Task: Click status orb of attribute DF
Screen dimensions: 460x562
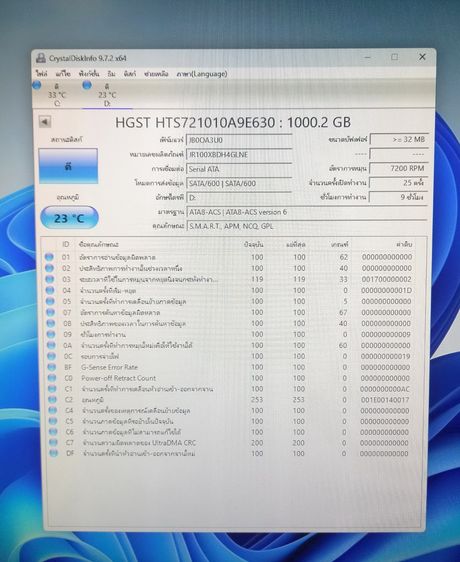Action: [x=54, y=453]
